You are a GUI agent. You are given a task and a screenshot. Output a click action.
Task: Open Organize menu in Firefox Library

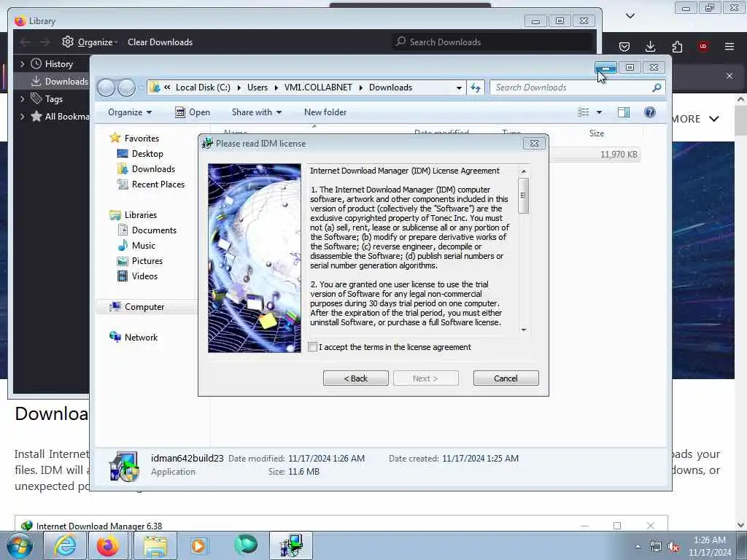[90, 42]
